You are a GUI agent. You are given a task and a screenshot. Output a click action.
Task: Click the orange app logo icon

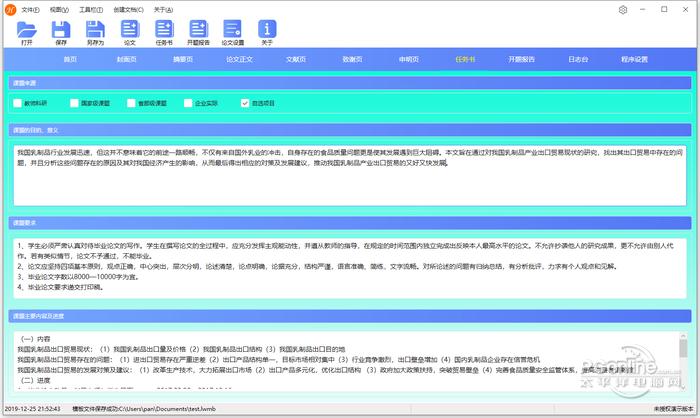(10, 9)
